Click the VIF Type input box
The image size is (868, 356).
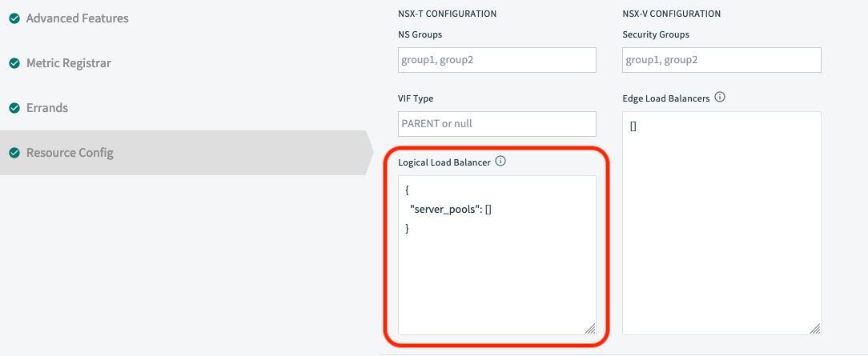point(497,124)
